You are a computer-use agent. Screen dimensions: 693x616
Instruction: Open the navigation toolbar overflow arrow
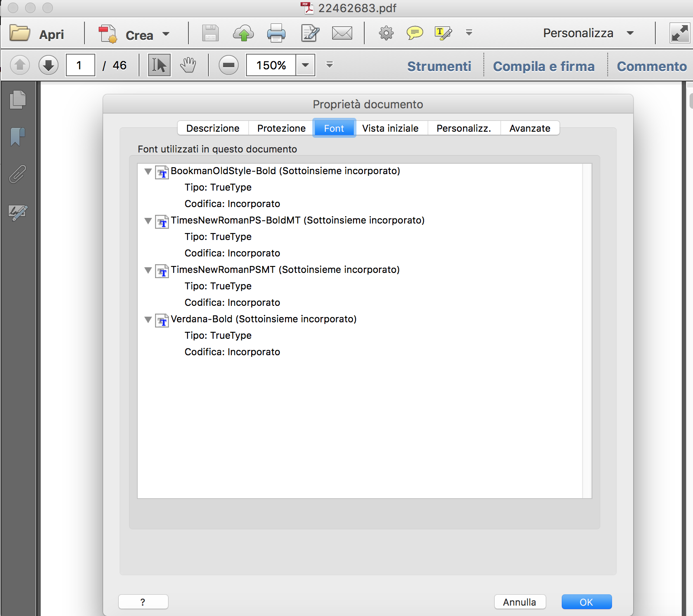330,65
